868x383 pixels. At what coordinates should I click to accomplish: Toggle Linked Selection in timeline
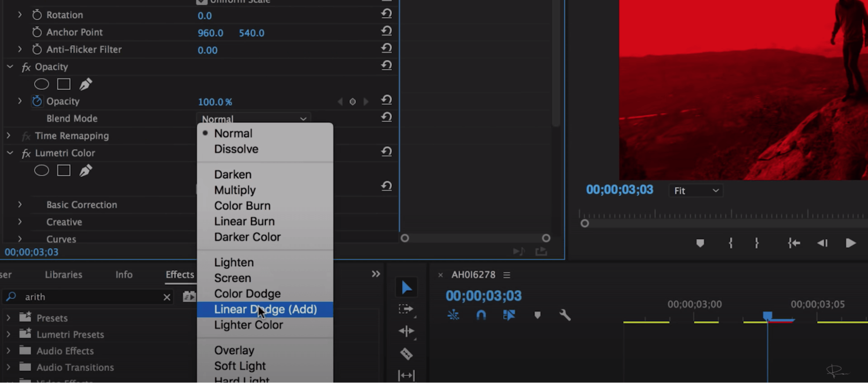pyautogui.click(x=509, y=315)
